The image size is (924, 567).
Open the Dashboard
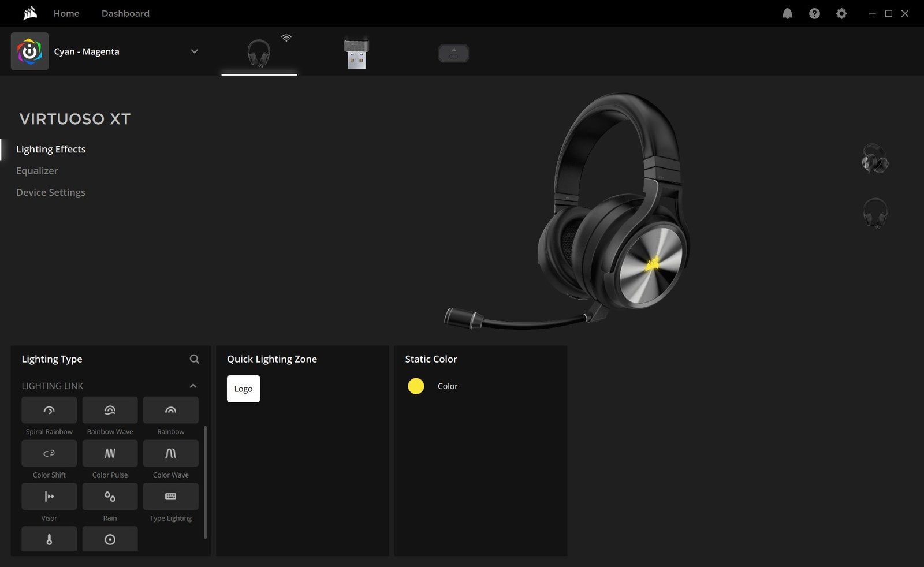coord(125,13)
